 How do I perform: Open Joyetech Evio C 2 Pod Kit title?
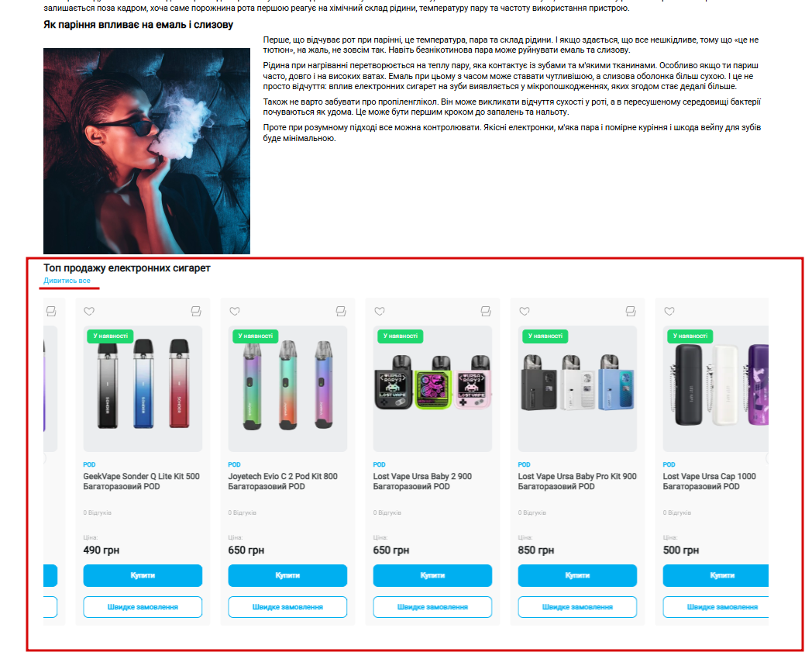[283, 481]
